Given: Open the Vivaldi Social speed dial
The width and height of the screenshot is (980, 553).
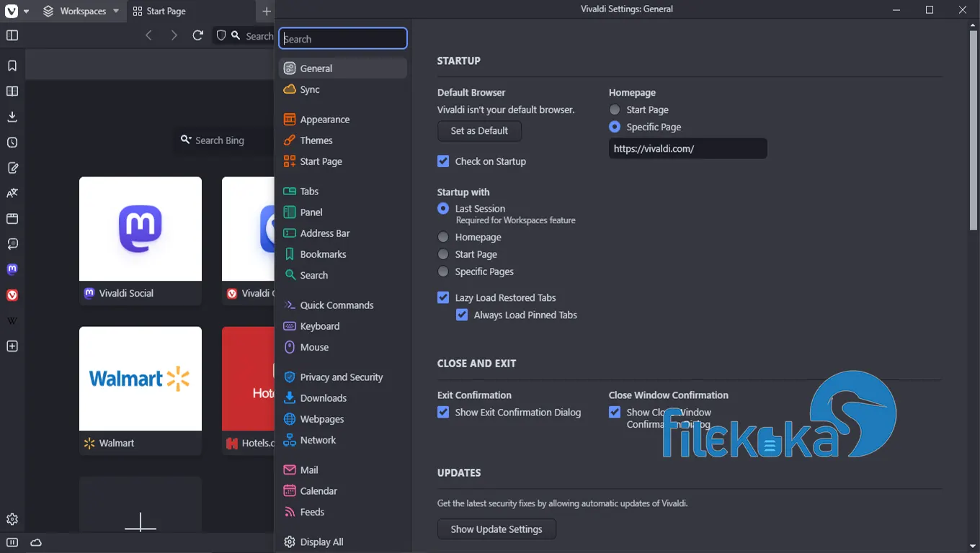Looking at the screenshot, I should coord(141,240).
